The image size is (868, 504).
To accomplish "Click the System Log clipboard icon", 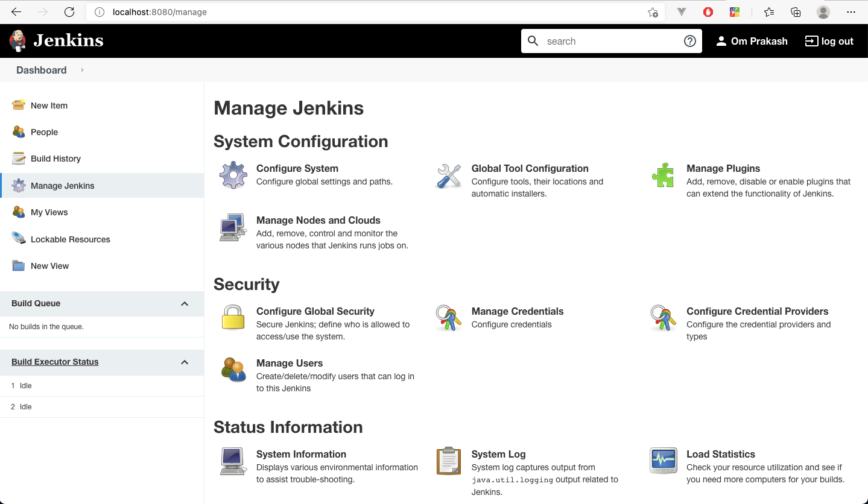I will pyautogui.click(x=448, y=461).
